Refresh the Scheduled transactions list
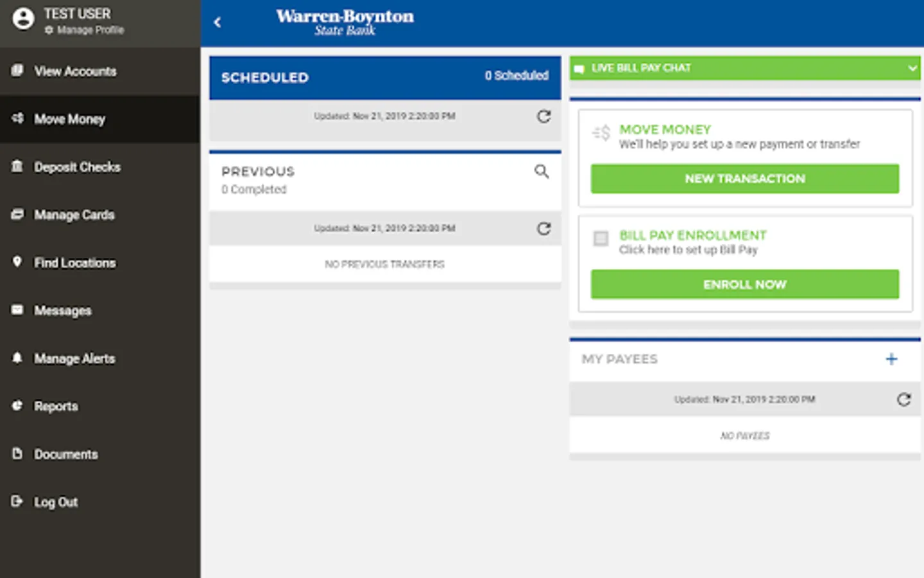 543,116
